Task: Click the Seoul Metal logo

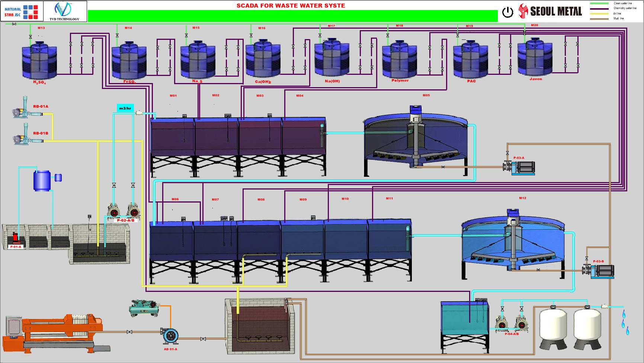Action: click(550, 11)
